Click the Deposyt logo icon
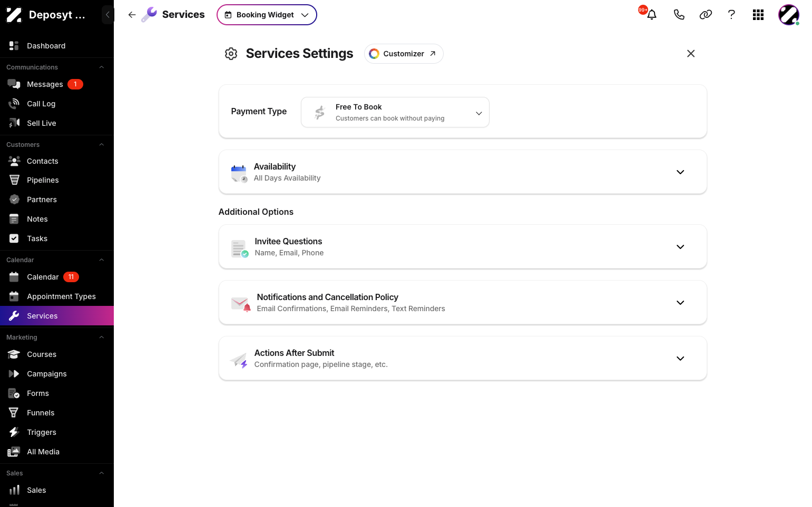Screen dimensions: 812x507 [14, 15]
